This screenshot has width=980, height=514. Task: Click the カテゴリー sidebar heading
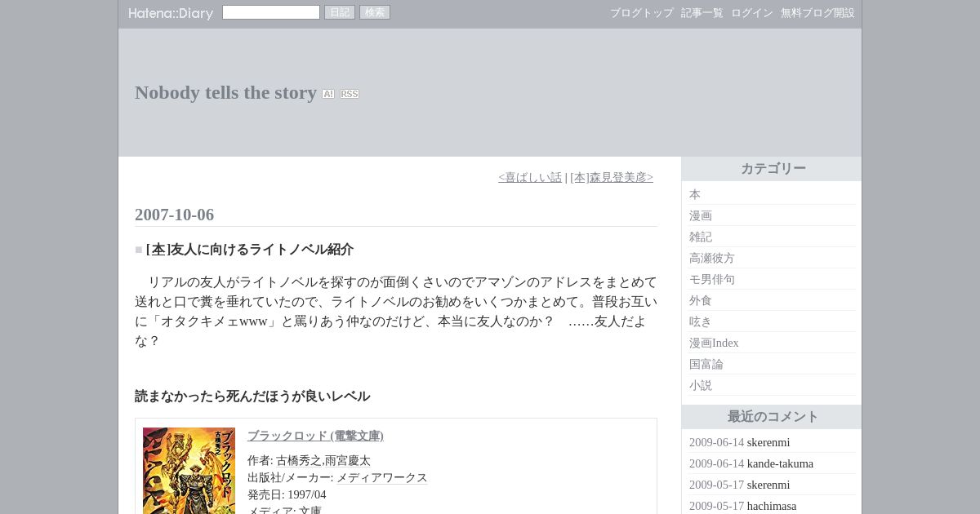pos(773,169)
